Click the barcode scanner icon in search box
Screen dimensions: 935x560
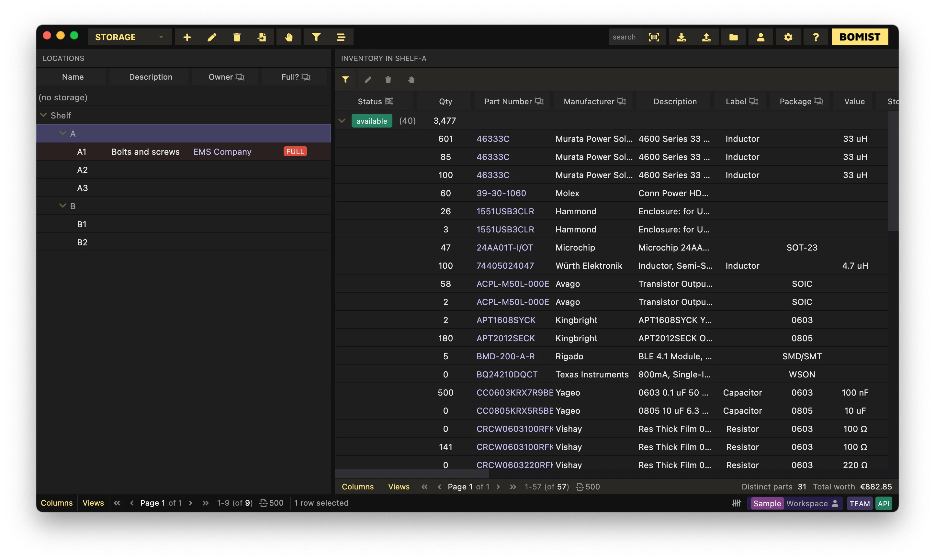click(x=654, y=37)
